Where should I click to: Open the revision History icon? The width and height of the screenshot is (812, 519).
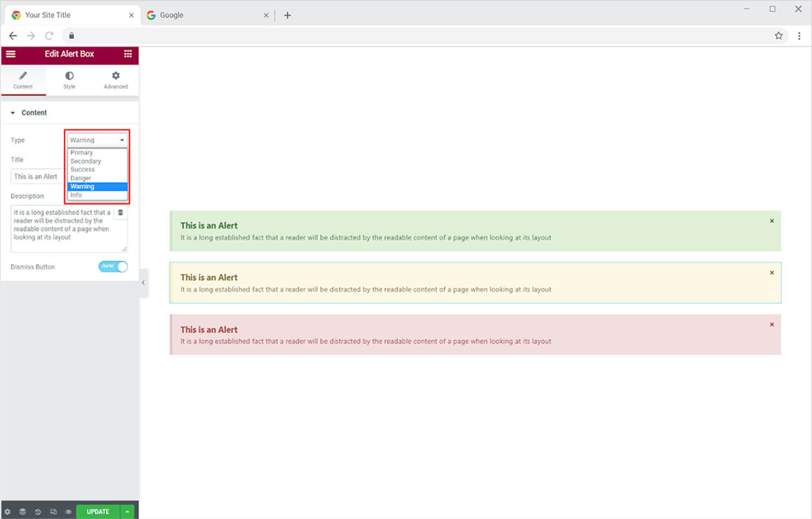coord(37,511)
